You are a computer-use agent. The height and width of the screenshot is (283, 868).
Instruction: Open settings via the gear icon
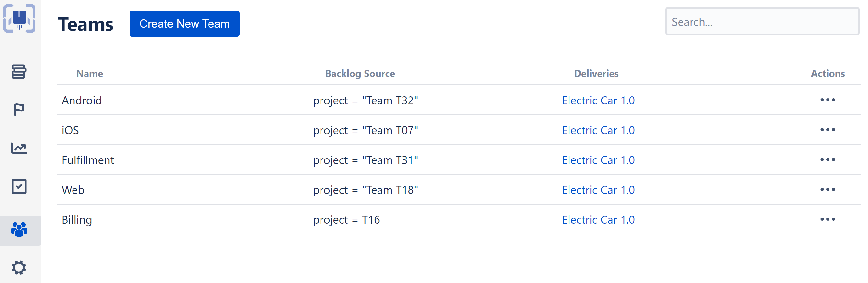tap(19, 267)
